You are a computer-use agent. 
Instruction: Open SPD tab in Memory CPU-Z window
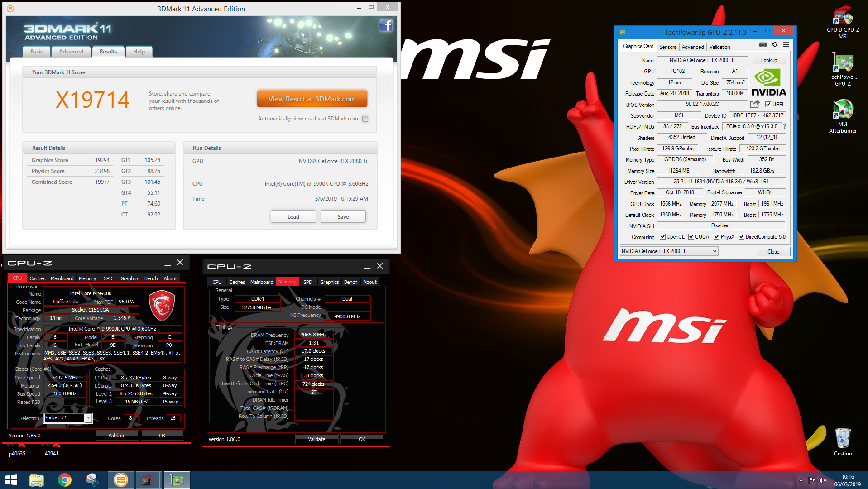point(307,282)
